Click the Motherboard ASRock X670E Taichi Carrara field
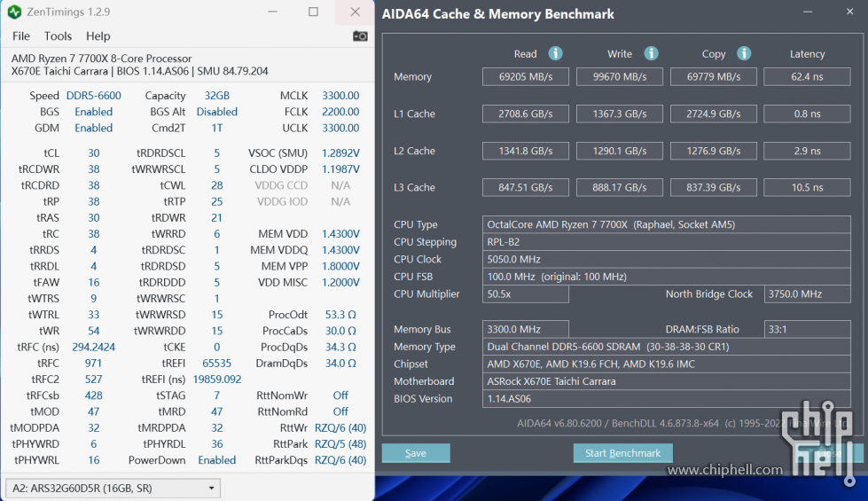This screenshot has width=868, height=501. [667, 381]
